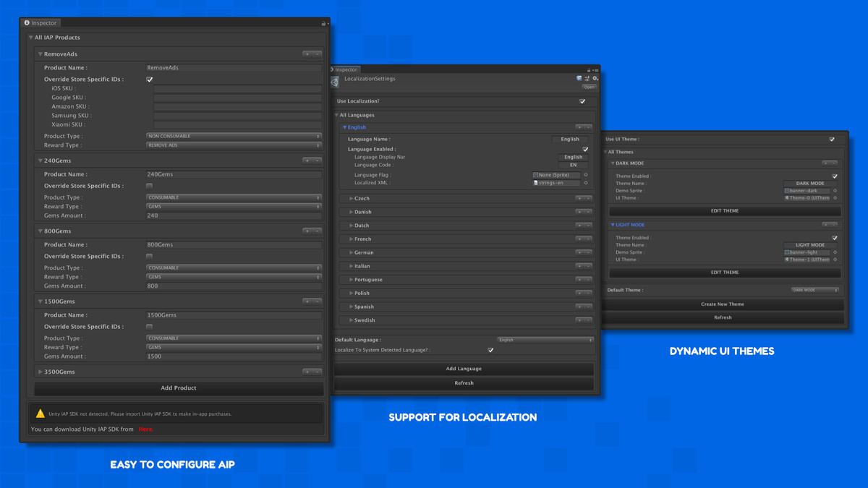Click the lock icon in the IAP Inspector window
This screenshot has width=868, height=488.
pyautogui.click(x=323, y=23)
